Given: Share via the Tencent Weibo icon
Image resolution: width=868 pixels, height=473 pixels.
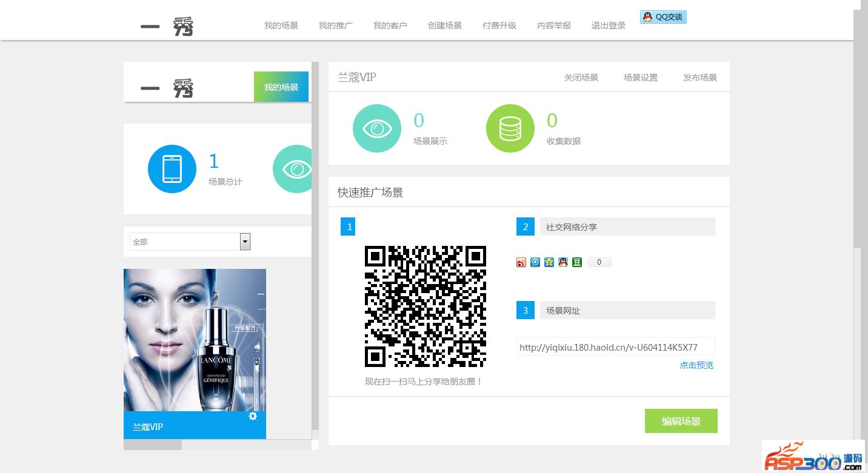Looking at the screenshot, I should pyautogui.click(x=535, y=262).
